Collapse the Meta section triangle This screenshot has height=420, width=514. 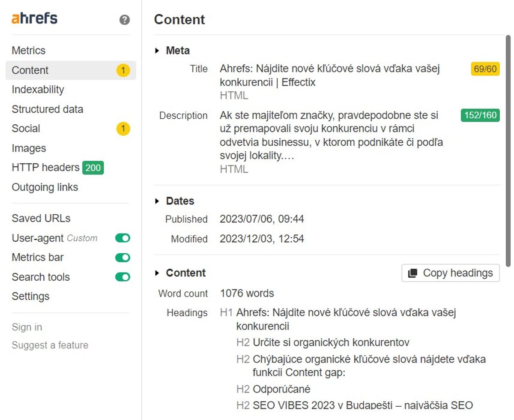point(158,51)
